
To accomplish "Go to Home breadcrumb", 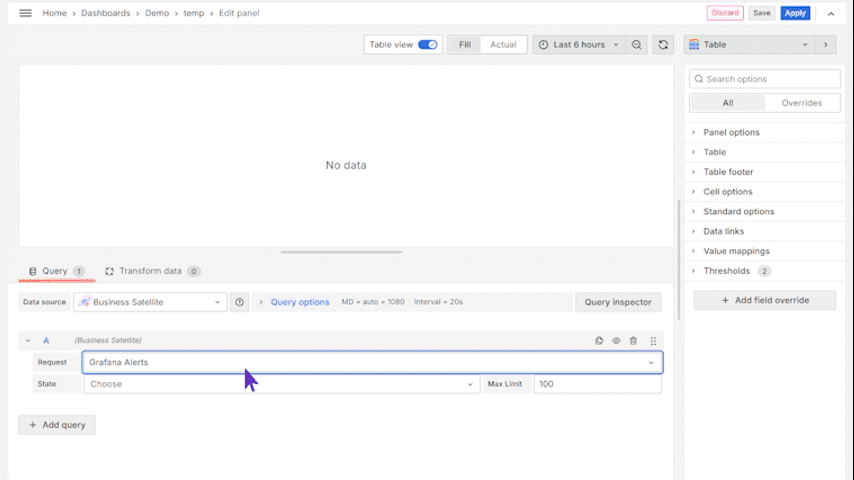I will (54, 13).
